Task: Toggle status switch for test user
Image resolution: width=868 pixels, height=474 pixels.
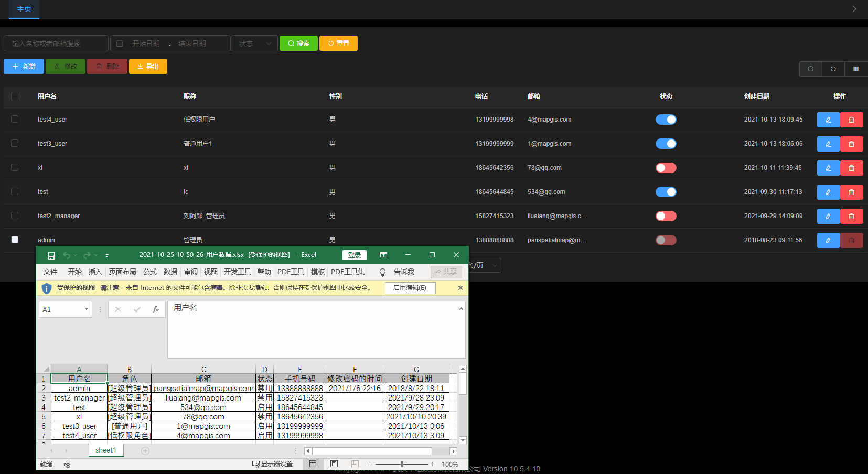Action: tap(666, 192)
